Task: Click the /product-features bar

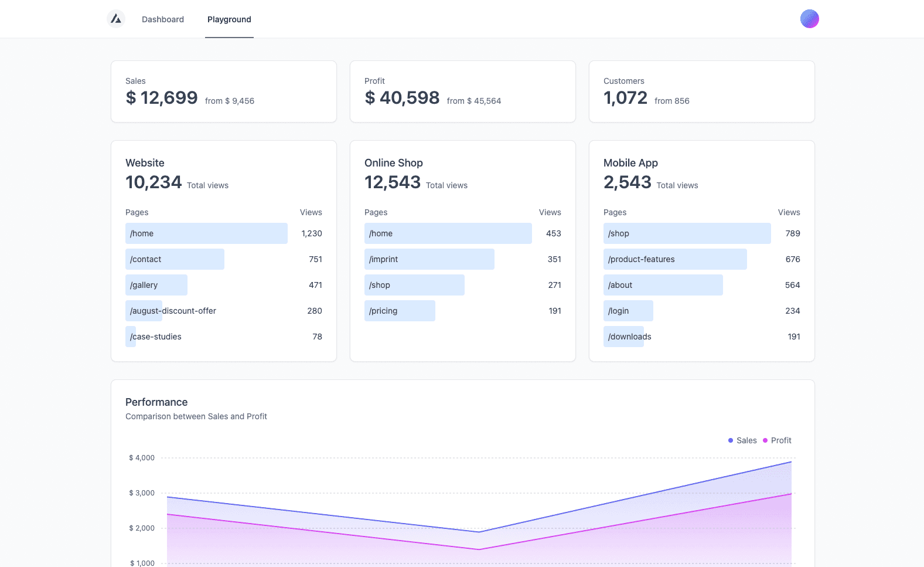Action: tap(675, 259)
